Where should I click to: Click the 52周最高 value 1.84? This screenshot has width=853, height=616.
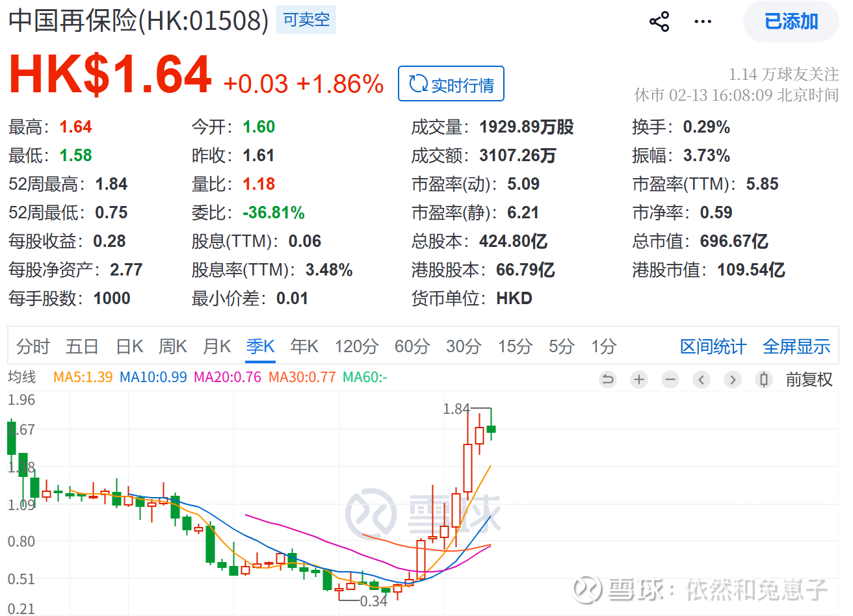(111, 184)
